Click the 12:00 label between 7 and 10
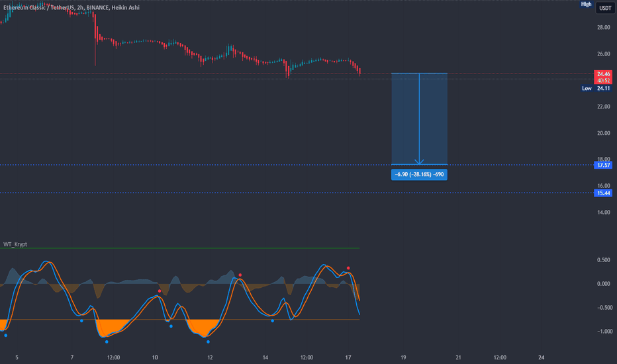The width and height of the screenshot is (617, 364). click(x=113, y=357)
